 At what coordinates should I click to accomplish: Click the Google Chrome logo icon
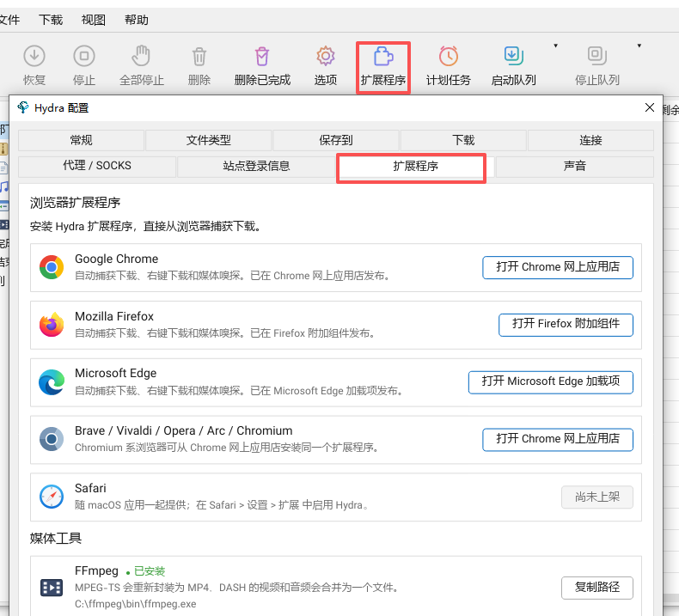52,267
